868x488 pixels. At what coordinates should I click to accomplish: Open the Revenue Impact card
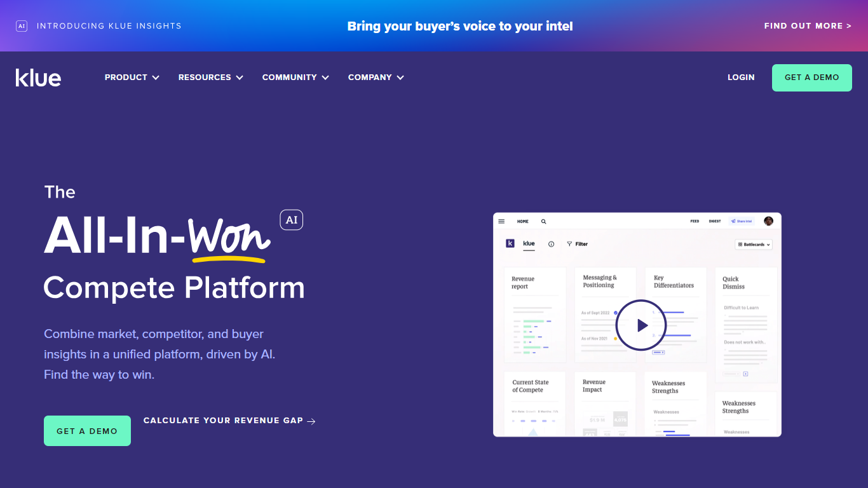[605, 404]
